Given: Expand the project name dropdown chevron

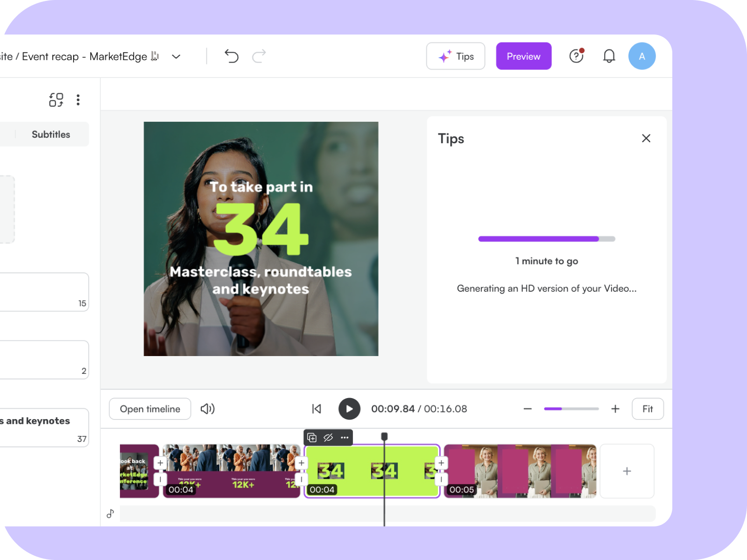Looking at the screenshot, I should (x=176, y=56).
